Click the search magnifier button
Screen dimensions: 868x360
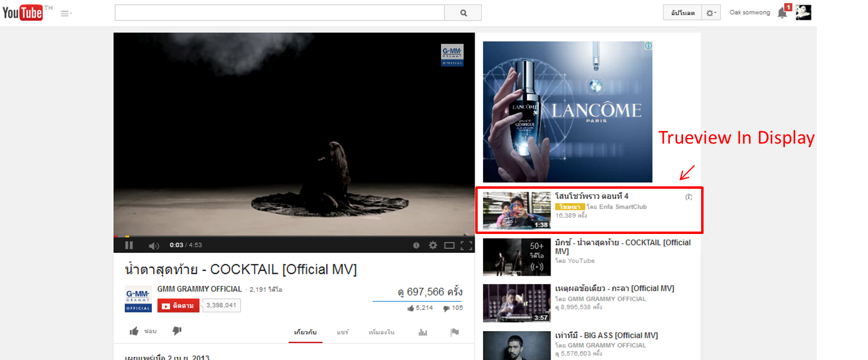(463, 13)
